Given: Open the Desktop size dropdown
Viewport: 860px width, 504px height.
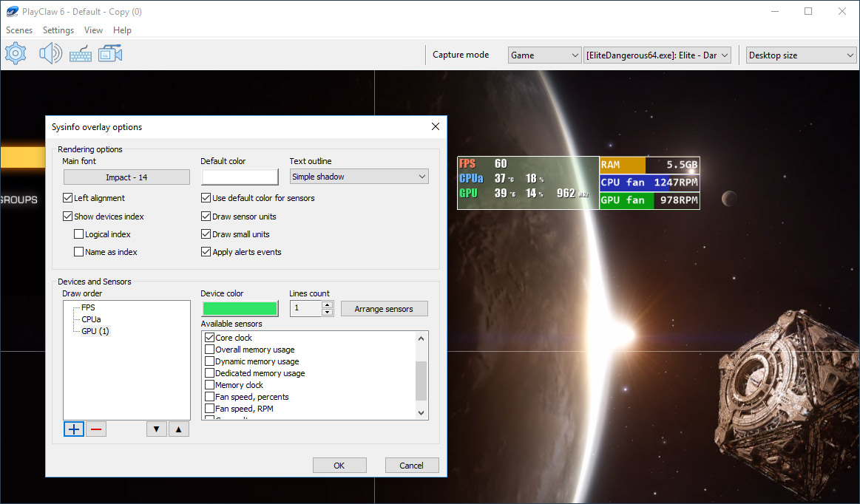Looking at the screenshot, I should (801, 55).
